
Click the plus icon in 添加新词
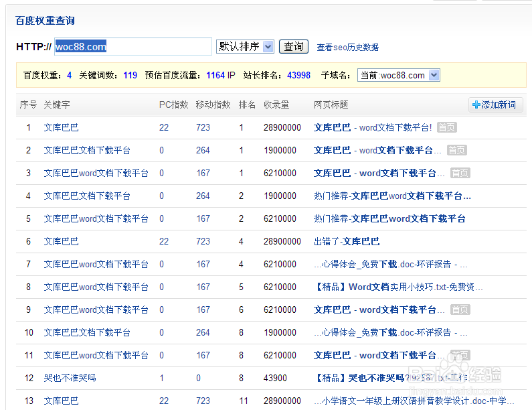tap(476, 105)
